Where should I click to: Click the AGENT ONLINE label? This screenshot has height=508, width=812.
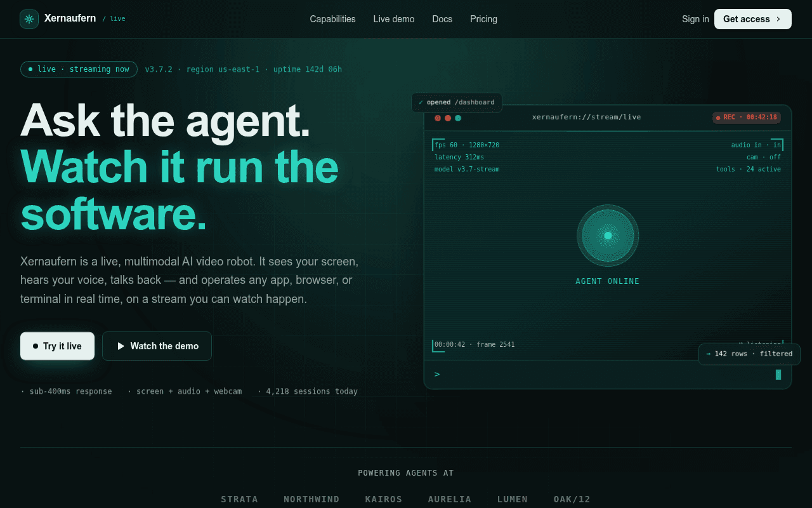(608, 281)
